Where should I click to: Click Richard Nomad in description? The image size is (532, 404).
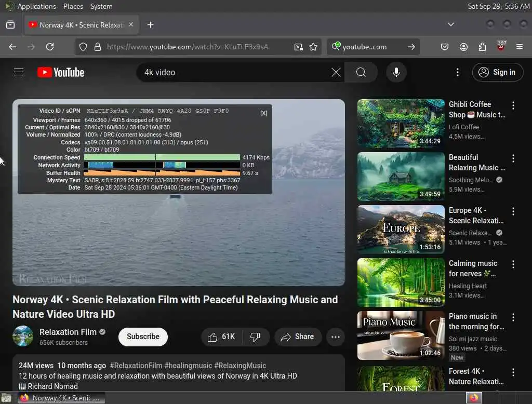click(x=52, y=386)
